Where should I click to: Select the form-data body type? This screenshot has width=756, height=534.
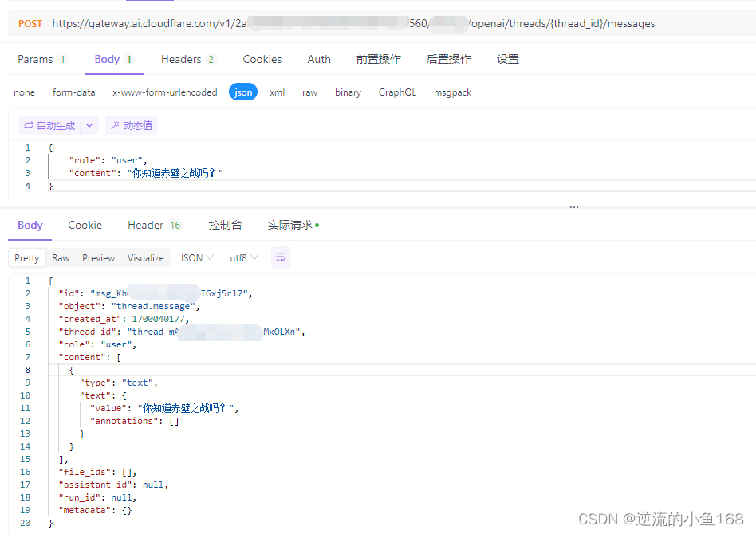(74, 92)
